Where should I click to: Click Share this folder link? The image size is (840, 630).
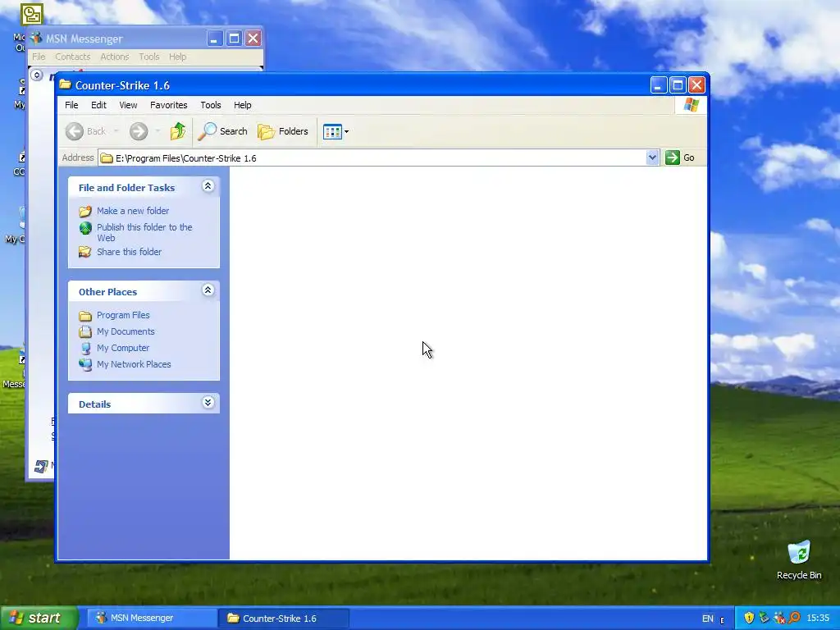pos(129,252)
